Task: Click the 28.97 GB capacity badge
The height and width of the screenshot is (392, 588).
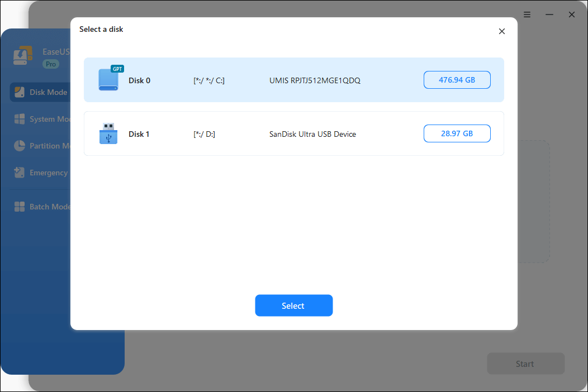Action: [x=457, y=133]
